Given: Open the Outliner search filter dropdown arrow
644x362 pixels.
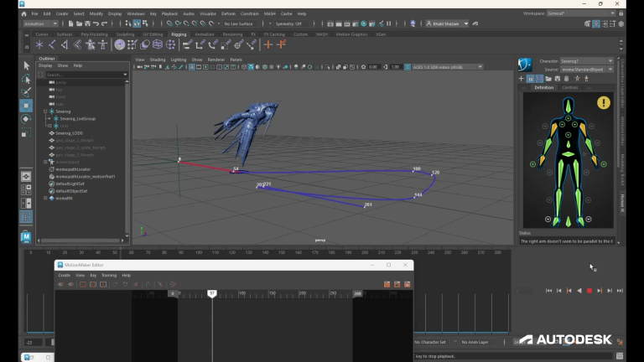Looking at the screenshot, I should [125, 75].
